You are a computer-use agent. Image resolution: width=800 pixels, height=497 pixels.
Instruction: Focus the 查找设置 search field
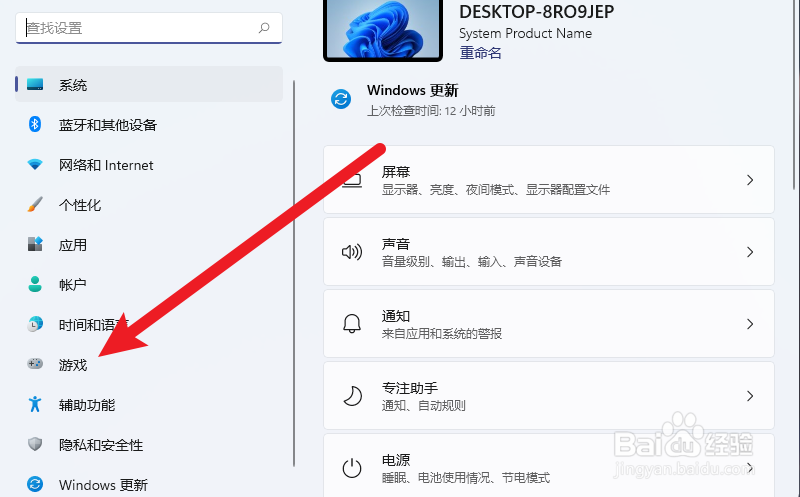tap(148, 28)
